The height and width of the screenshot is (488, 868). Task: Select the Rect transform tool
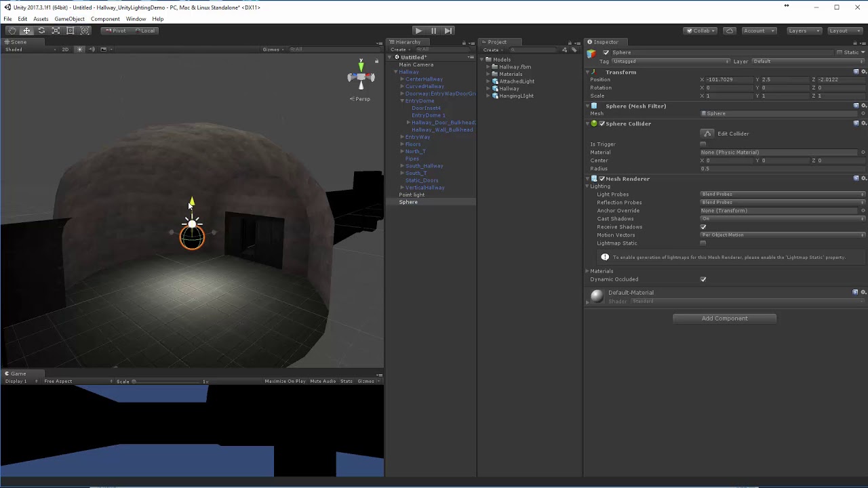click(70, 30)
